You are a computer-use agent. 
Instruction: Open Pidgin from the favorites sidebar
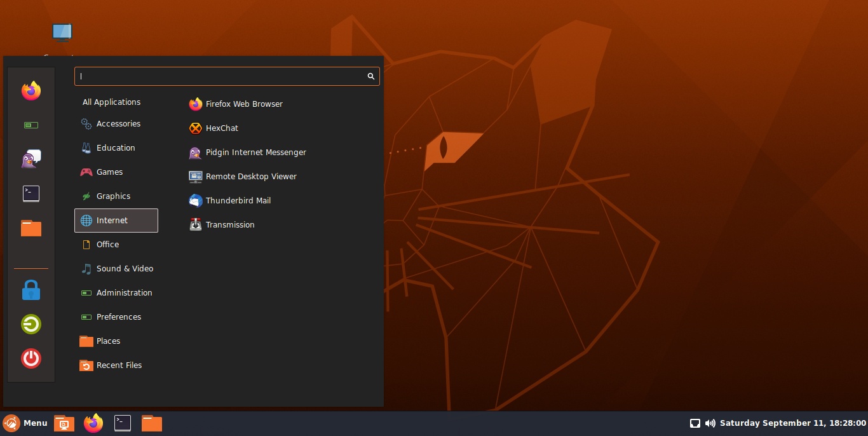pyautogui.click(x=31, y=159)
